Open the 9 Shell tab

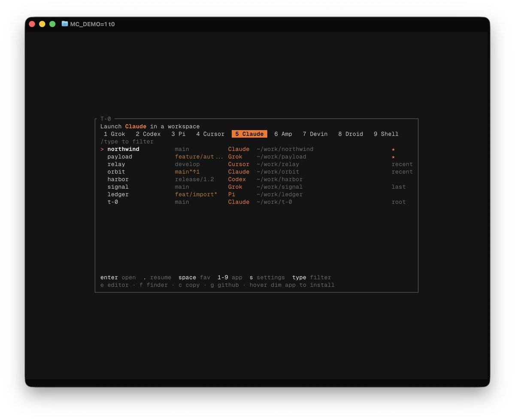[386, 134]
